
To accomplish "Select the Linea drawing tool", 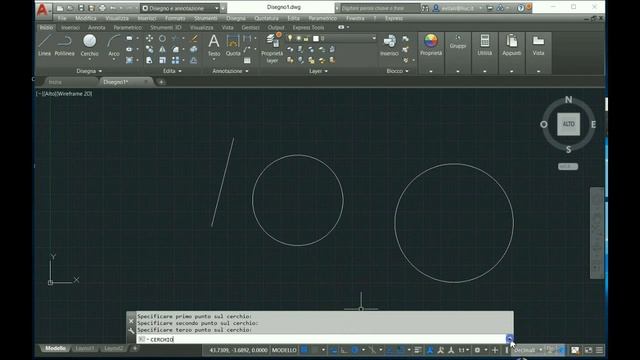I will click(44, 45).
